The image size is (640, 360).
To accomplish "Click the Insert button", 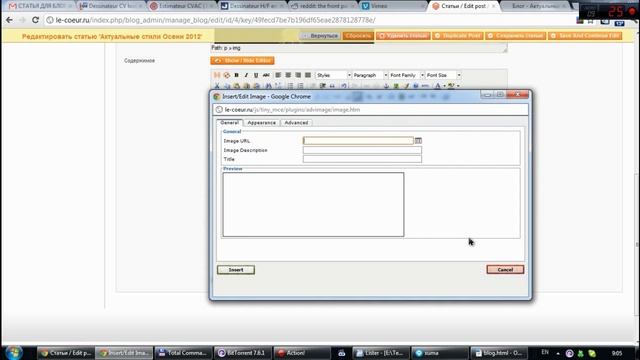I will click(236, 270).
